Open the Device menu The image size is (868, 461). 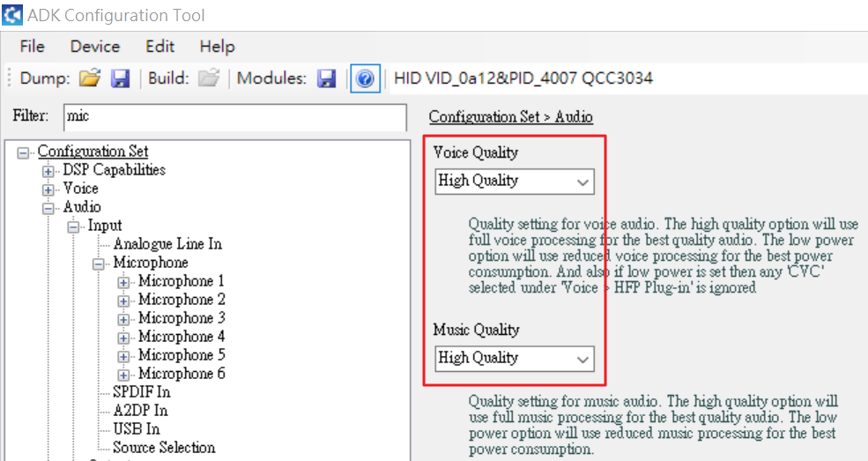[94, 47]
